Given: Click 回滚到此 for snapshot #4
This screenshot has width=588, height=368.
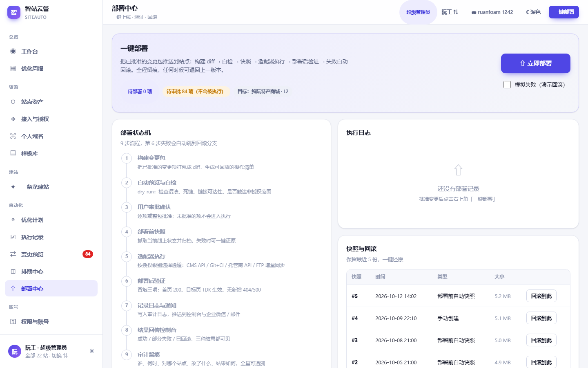Looking at the screenshot, I should [x=541, y=318].
